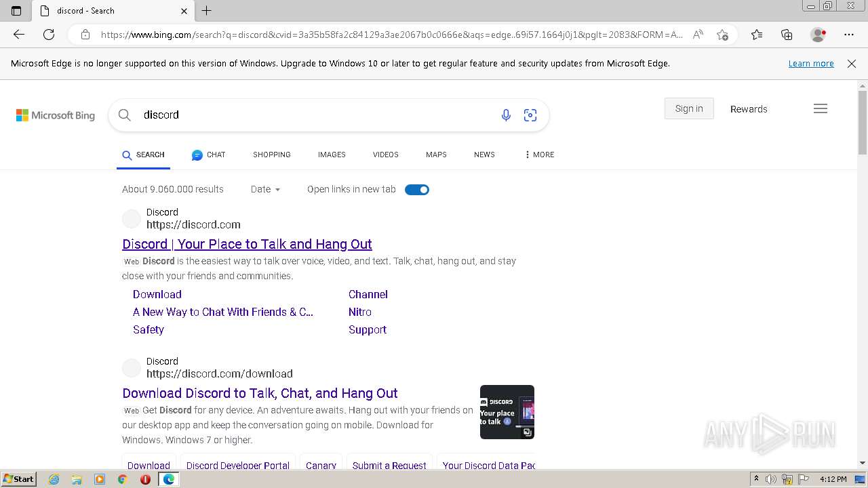The height and width of the screenshot is (488, 868).
Task: Open the Safety sublink
Action: [x=149, y=329]
